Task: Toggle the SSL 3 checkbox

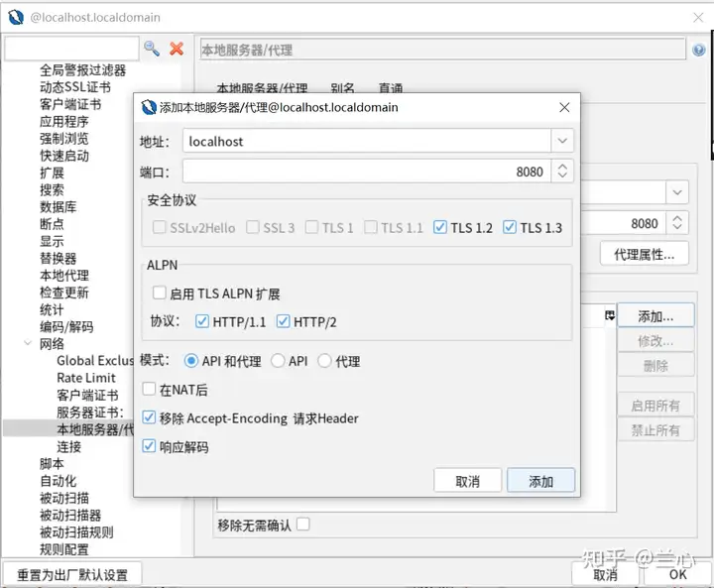Action: pyautogui.click(x=253, y=227)
